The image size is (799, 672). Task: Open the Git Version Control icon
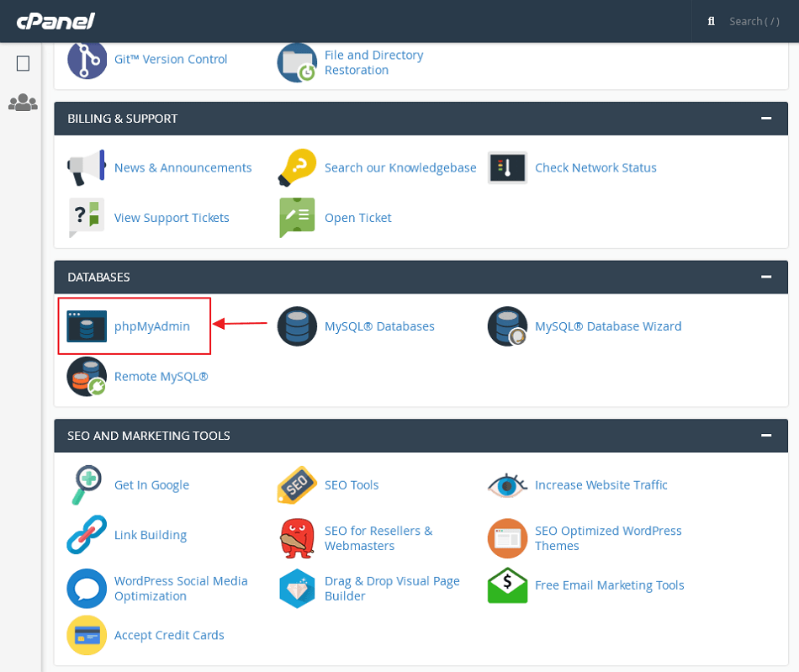tap(87, 60)
